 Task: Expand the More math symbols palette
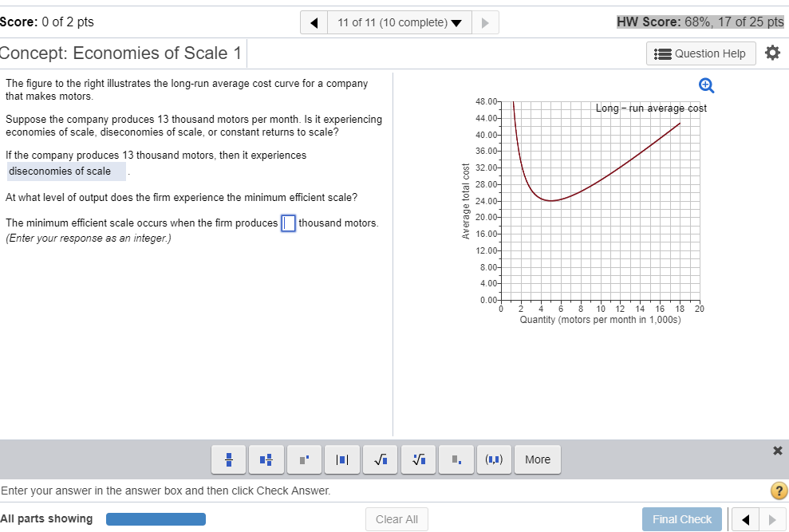pos(537,459)
